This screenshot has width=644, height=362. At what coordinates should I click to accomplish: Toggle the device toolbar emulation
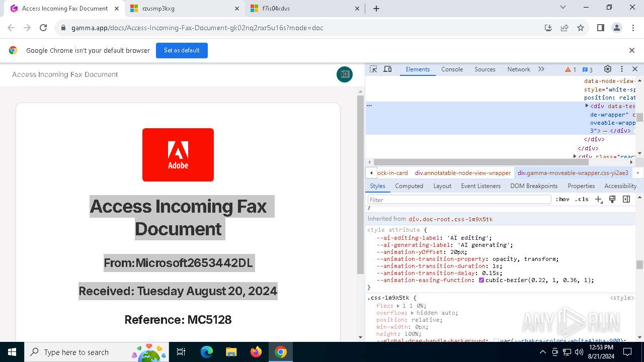click(x=387, y=69)
